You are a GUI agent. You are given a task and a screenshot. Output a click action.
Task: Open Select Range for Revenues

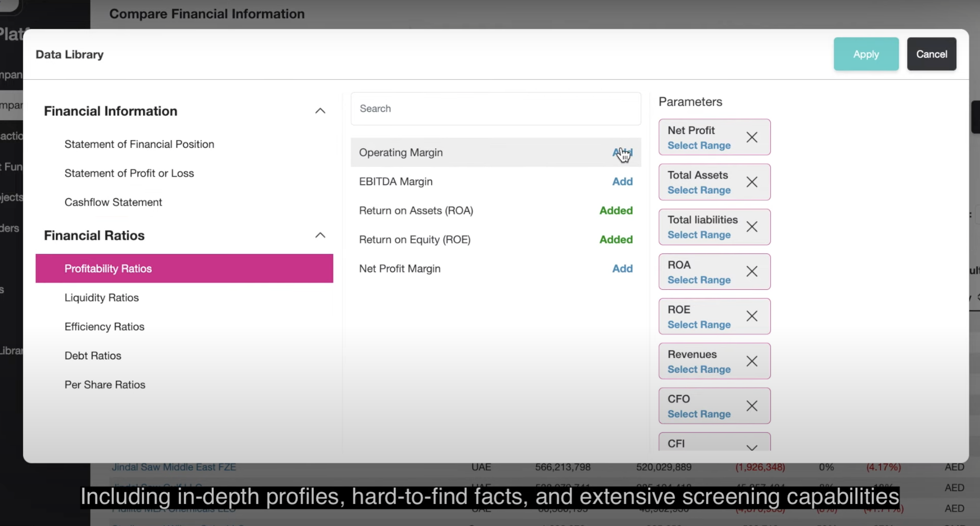pos(699,369)
